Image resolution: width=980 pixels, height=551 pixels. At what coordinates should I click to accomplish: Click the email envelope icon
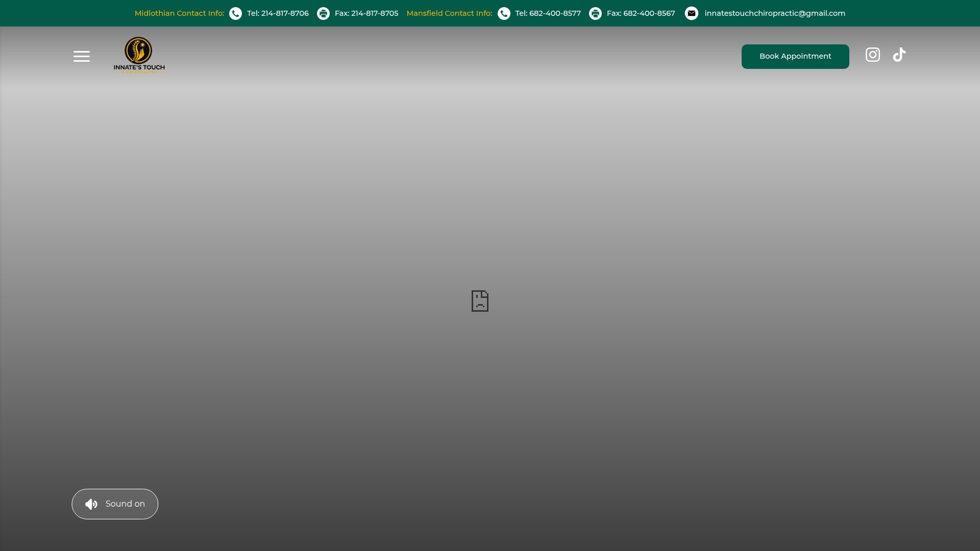coord(691,13)
